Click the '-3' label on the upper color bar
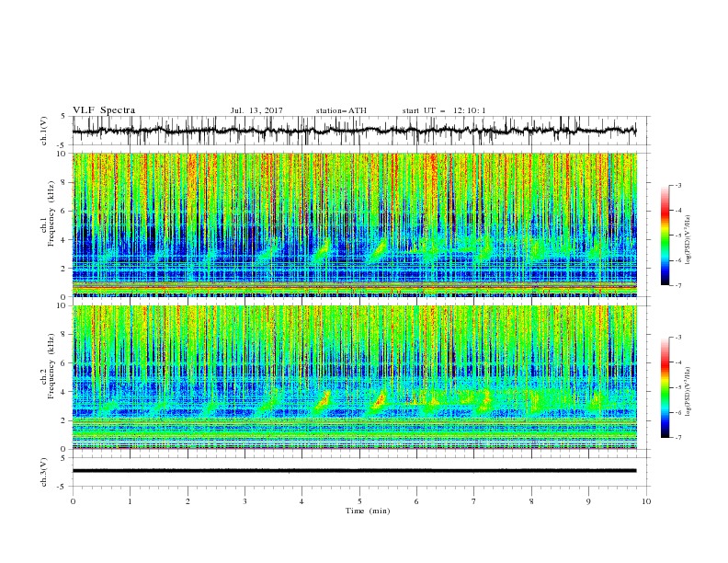The image size is (728, 563). point(678,185)
